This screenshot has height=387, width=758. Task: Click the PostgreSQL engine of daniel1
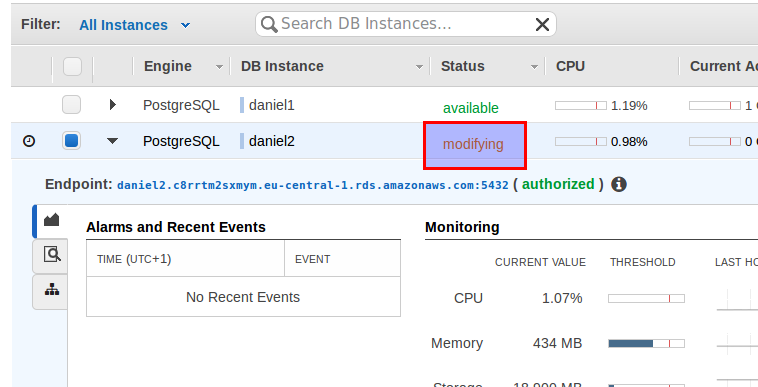pyautogui.click(x=181, y=105)
